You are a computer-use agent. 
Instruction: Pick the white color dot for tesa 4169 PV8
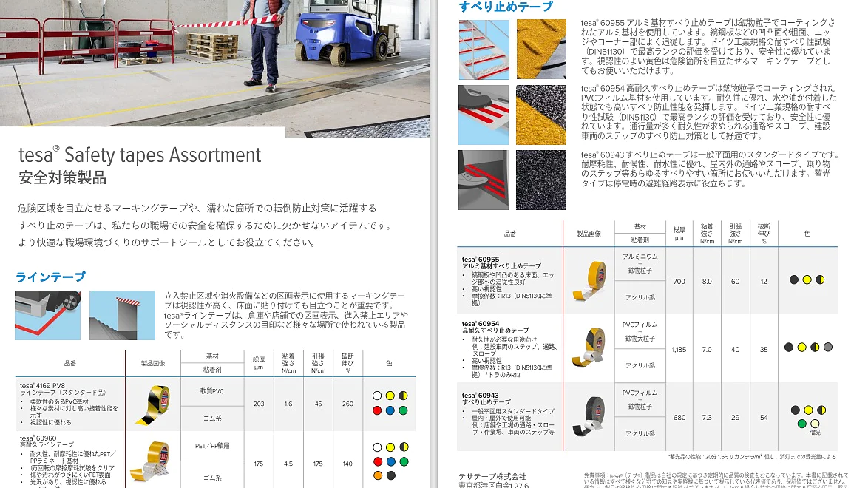pyautogui.click(x=377, y=396)
